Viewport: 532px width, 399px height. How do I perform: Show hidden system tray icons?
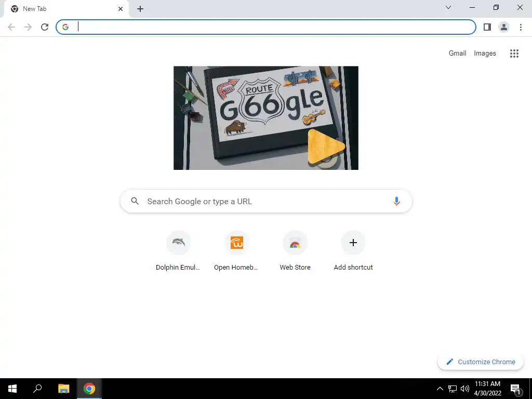click(440, 389)
